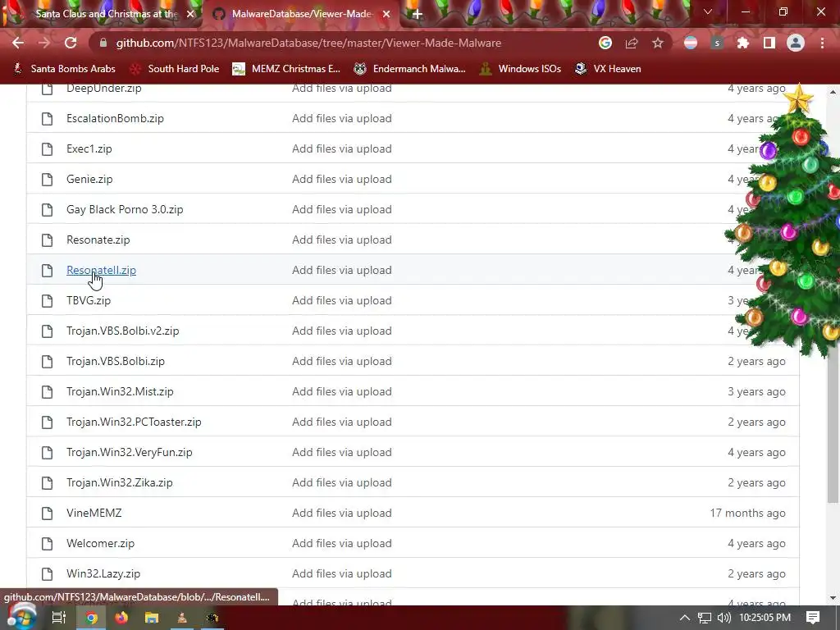The width and height of the screenshot is (840, 630).
Task: Open Trojan.Win32.Mist.zip
Action: tap(120, 391)
